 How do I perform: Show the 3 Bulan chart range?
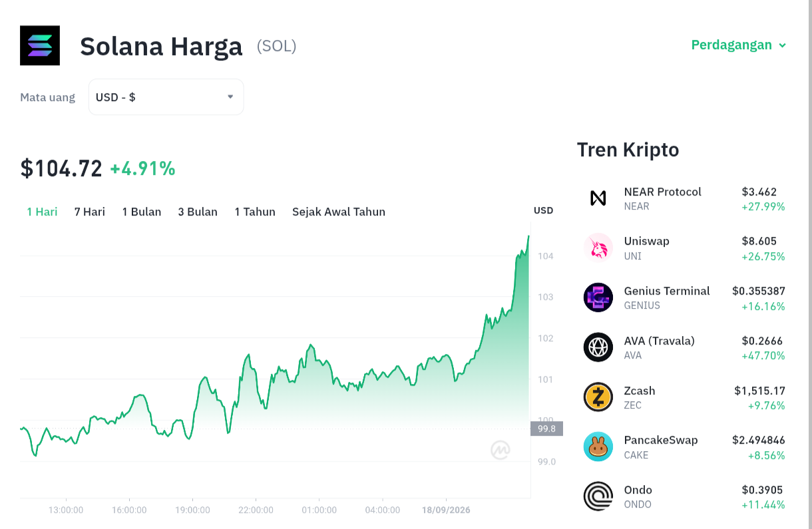point(198,212)
